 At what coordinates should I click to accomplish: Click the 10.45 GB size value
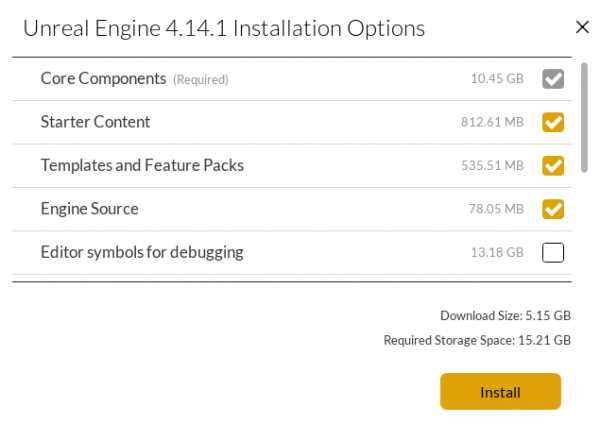click(497, 79)
